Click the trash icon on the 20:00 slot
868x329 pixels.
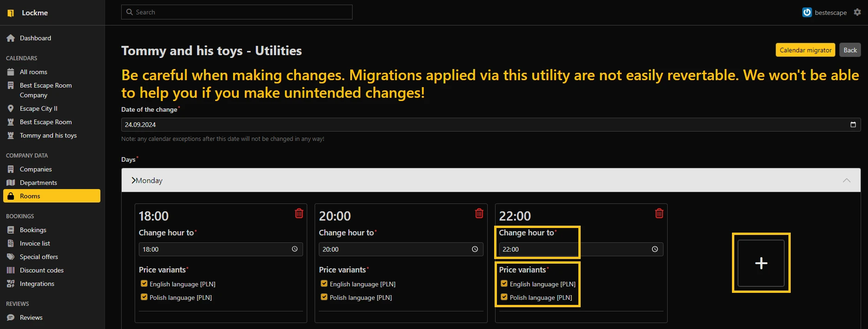tap(479, 213)
